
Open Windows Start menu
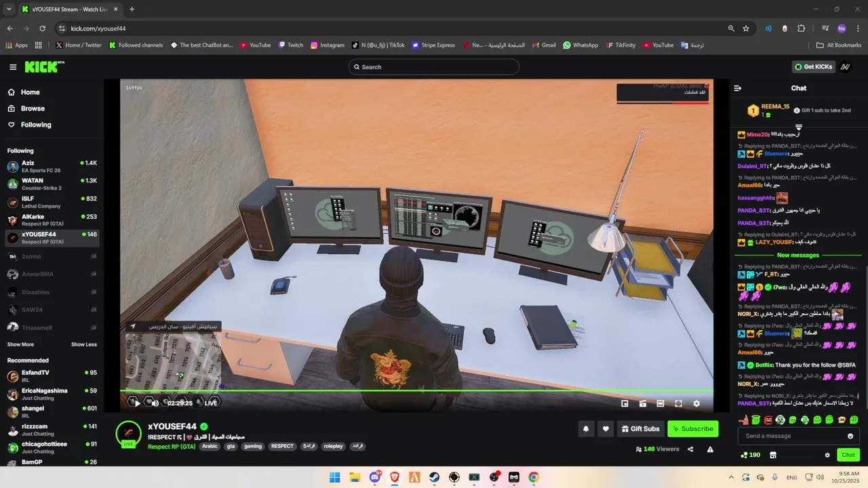click(x=335, y=477)
